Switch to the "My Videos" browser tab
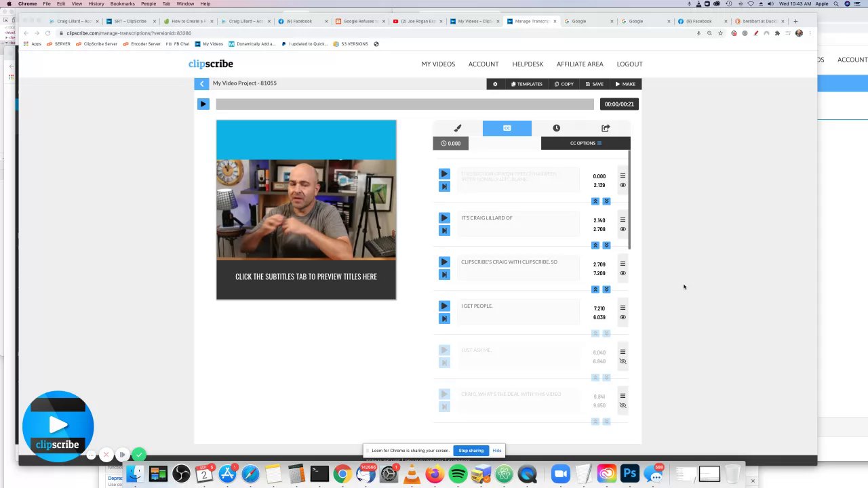The height and width of the screenshot is (488, 868). point(475,21)
